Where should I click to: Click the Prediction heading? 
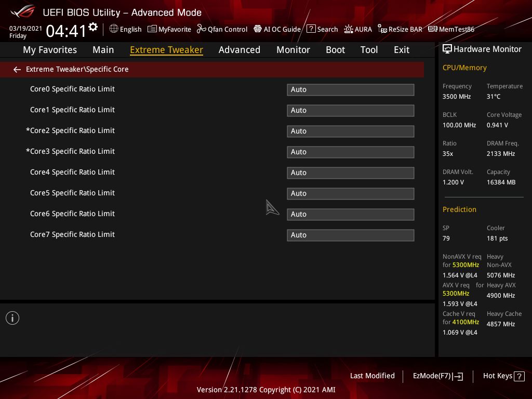point(459,209)
